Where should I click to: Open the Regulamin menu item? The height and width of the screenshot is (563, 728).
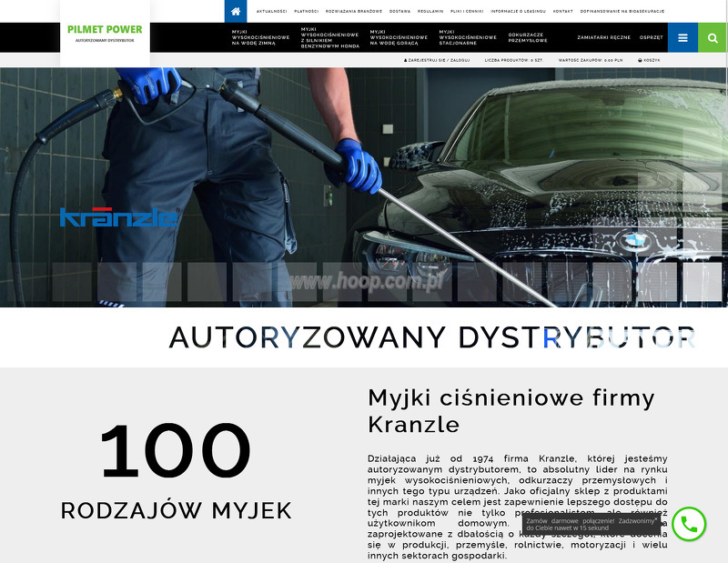[430, 11]
